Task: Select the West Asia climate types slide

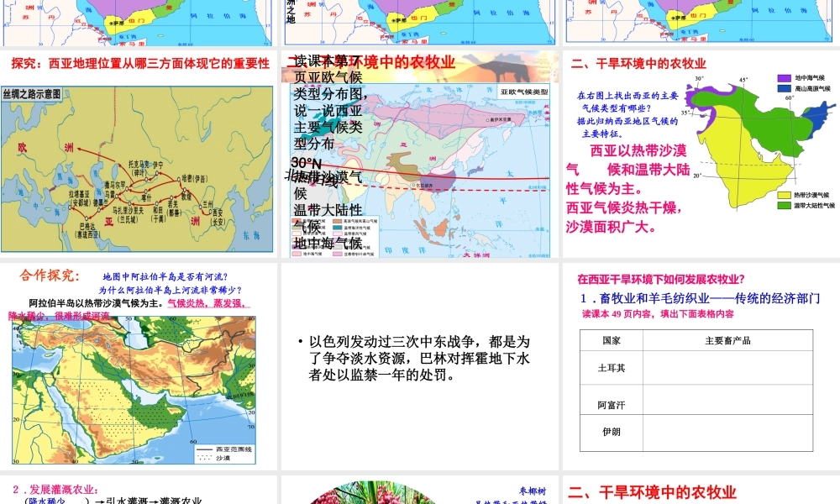Action: click(701, 155)
